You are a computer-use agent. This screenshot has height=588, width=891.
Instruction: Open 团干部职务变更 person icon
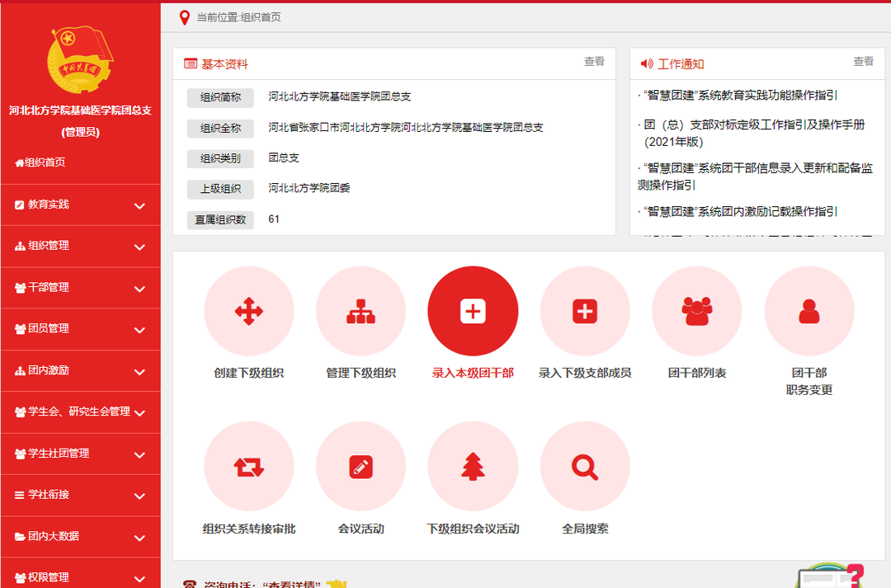click(809, 312)
